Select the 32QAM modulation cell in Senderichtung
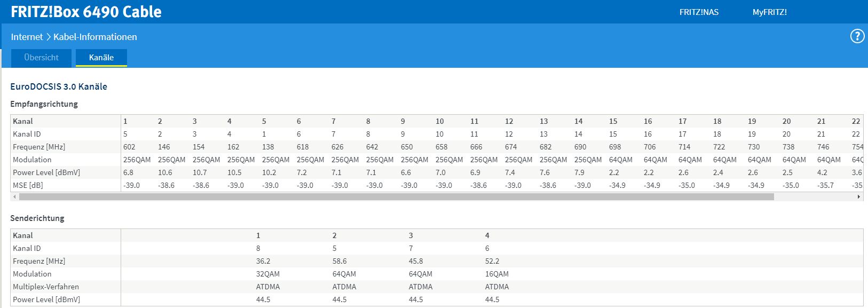This screenshot has width=868, height=308. 268,274
